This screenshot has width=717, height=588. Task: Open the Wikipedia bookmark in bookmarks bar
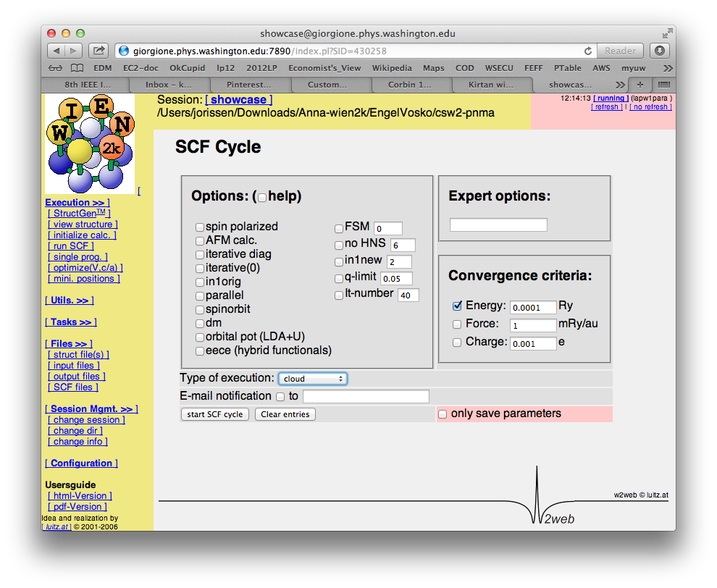click(392, 68)
